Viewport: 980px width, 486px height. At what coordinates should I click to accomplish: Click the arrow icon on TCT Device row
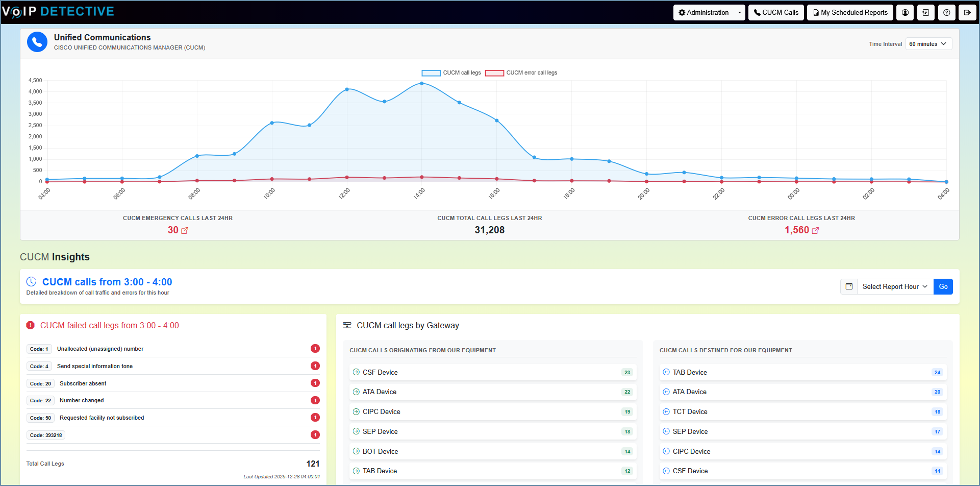(666, 412)
